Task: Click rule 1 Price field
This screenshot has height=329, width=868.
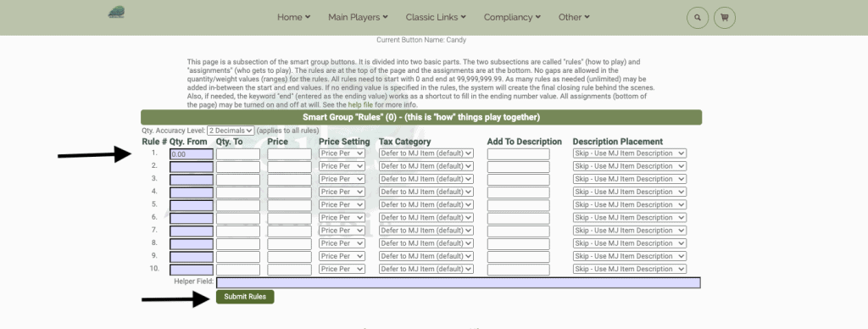Action: (x=290, y=154)
